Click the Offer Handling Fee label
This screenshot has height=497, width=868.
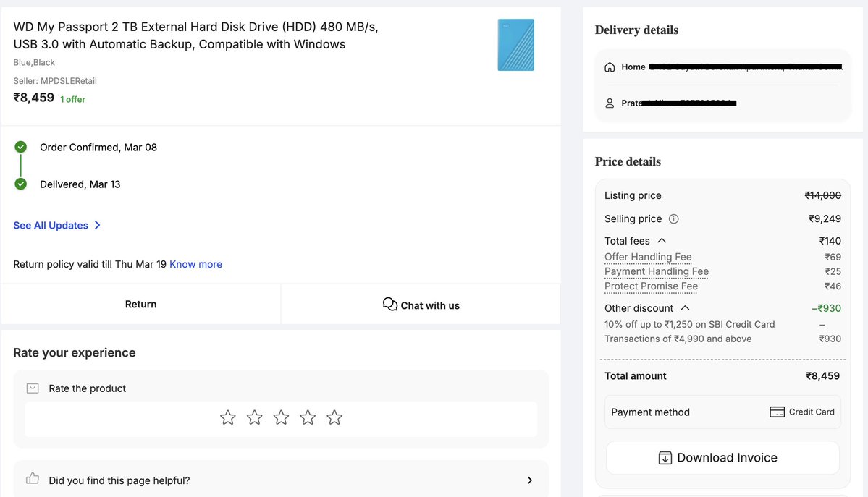(x=648, y=257)
